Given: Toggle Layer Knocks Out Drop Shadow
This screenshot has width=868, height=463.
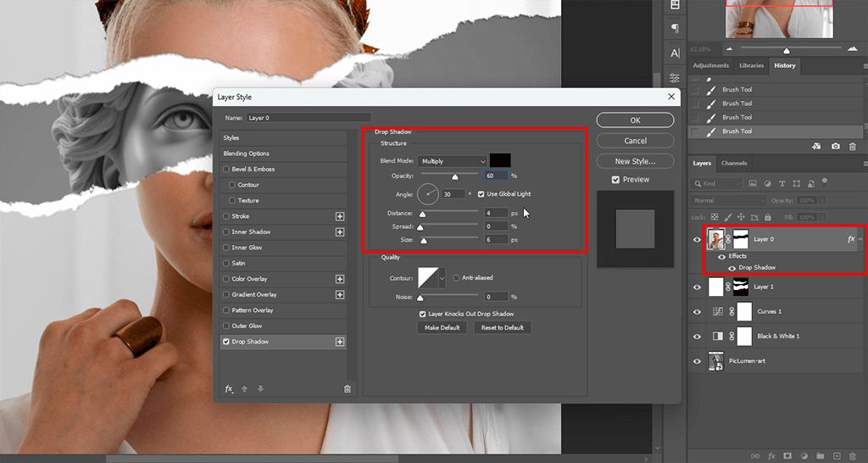Looking at the screenshot, I should point(423,314).
